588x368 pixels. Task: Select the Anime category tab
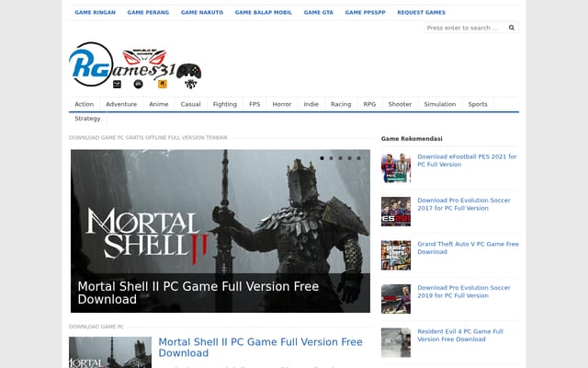coord(159,104)
